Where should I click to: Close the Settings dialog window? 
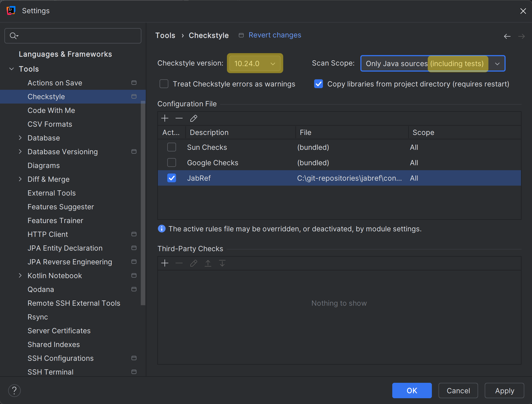pyautogui.click(x=523, y=11)
